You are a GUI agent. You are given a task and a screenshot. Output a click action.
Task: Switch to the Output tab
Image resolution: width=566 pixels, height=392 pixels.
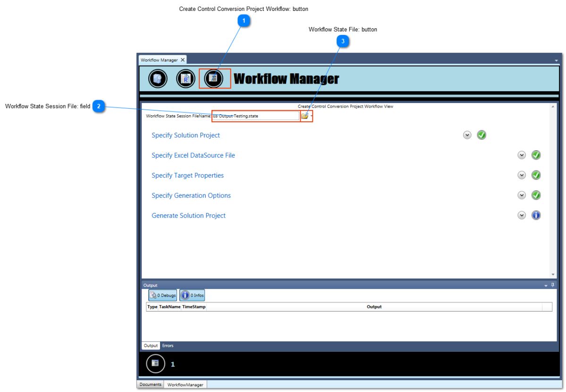click(x=151, y=346)
